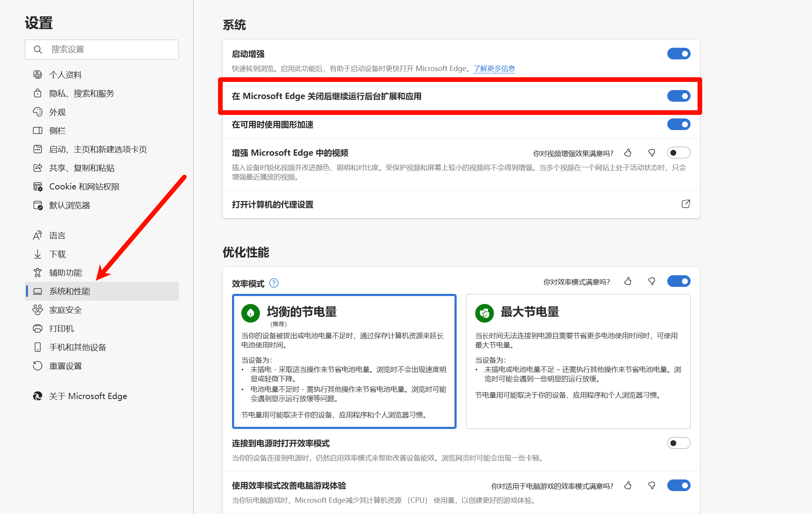Image resolution: width=812 pixels, height=514 pixels.
Task: Click the share icon beside 共享、复制和粘贴
Action: (x=38, y=168)
